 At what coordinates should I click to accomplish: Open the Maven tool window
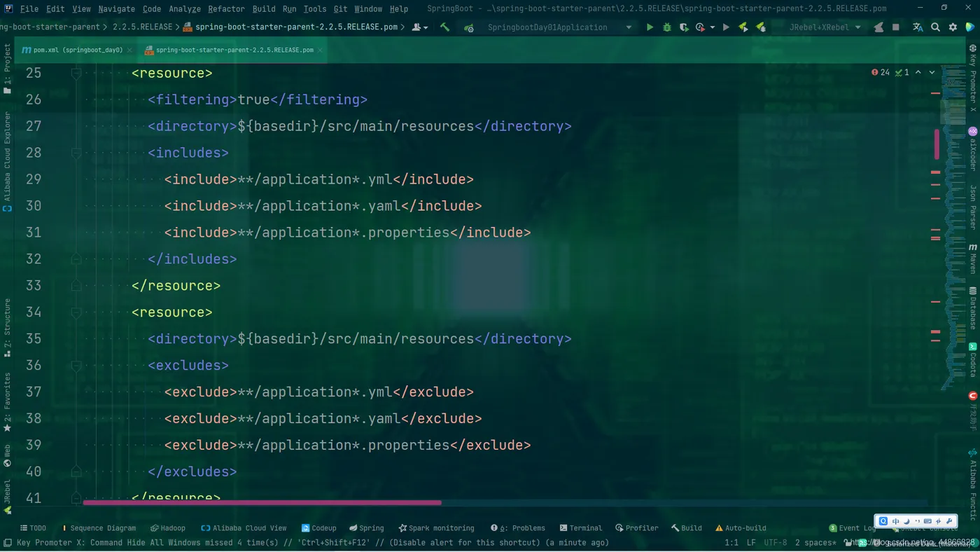pos(972,259)
